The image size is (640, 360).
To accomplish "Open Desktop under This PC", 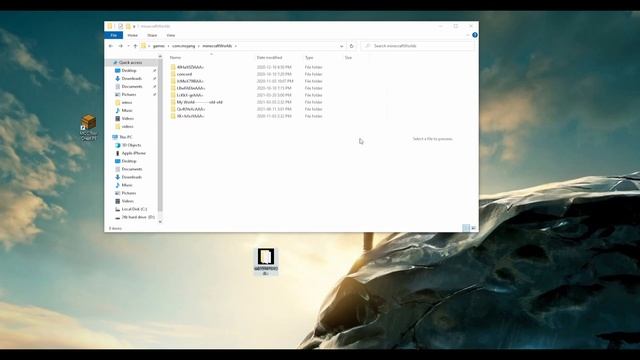I will pyautogui.click(x=129, y=161).
